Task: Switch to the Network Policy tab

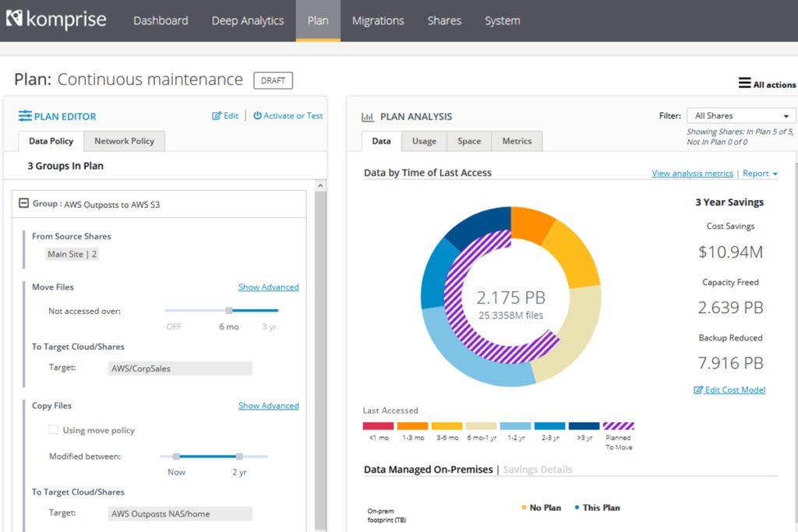Action: (x=124, y=141)
